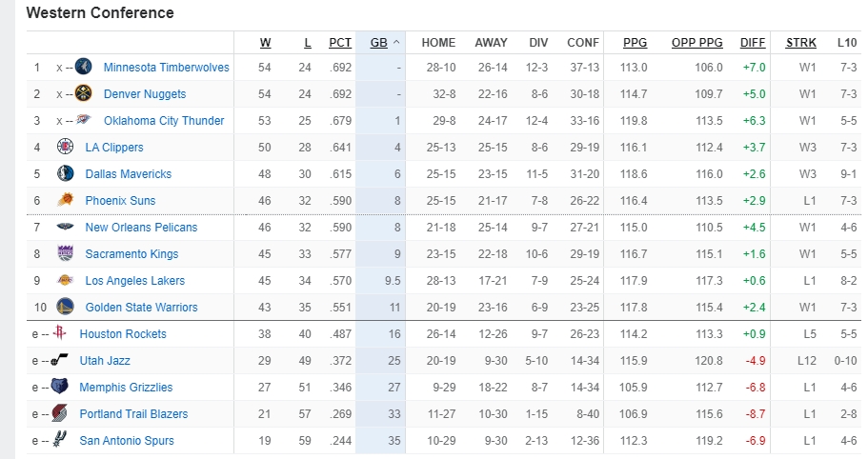Click the Phoenix Suns logo icon
This screenshot has height=459, width=868.
65,201
